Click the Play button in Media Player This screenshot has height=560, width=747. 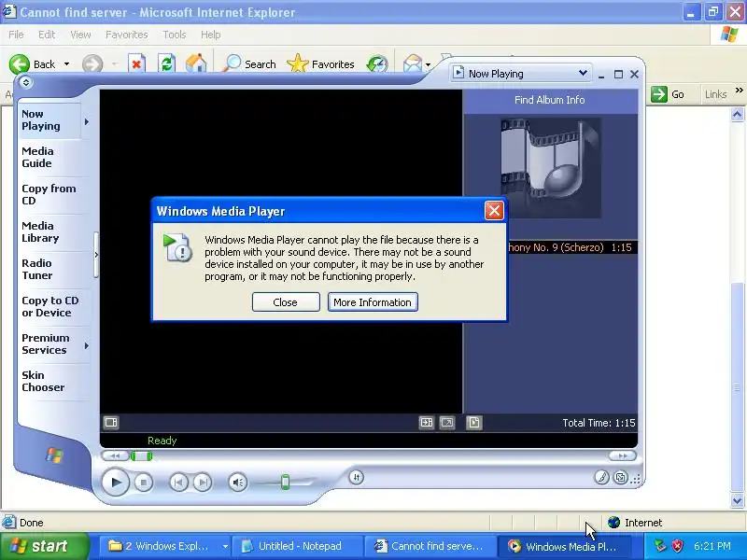tap(115, 482)
